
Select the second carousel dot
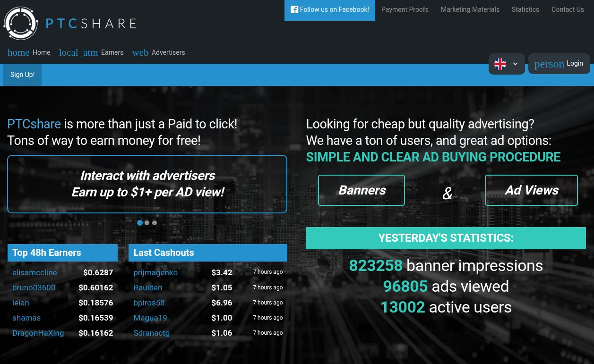[x=147, y=223]
